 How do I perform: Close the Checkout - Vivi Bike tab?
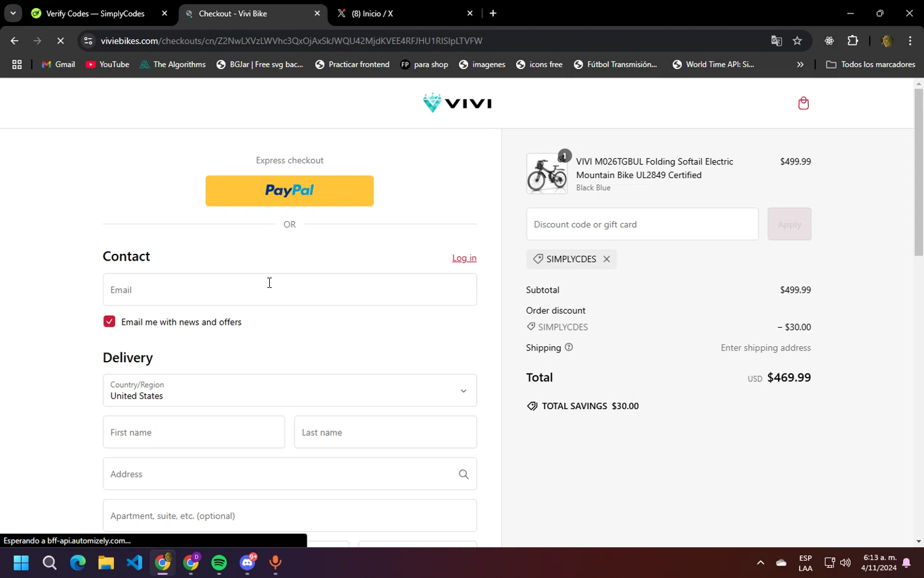click(317, 13)
